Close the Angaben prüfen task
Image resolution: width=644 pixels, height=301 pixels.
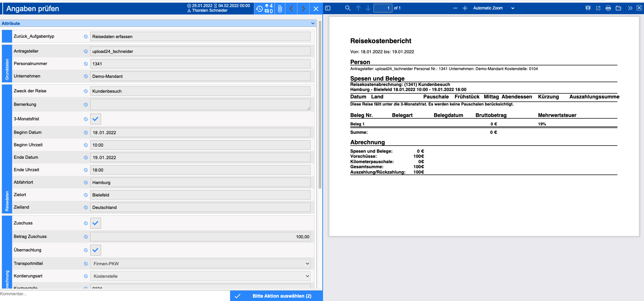(316, 9)
